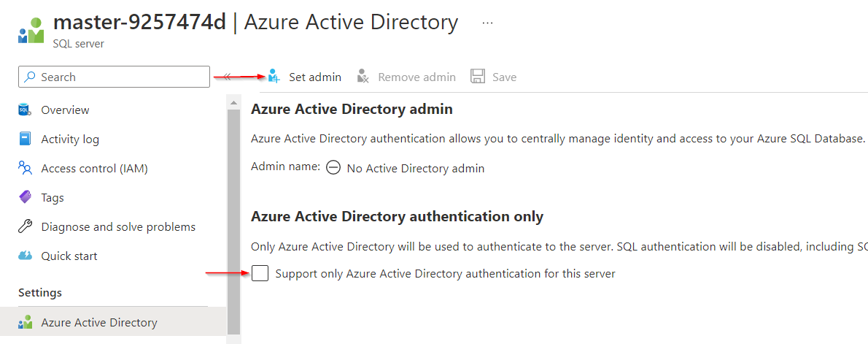Open the more options ellipsis in title
868x344 pixels.
tap(488, 23)
